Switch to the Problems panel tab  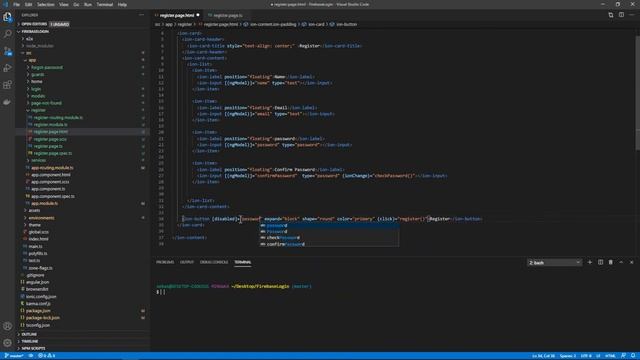coord(165,262)
